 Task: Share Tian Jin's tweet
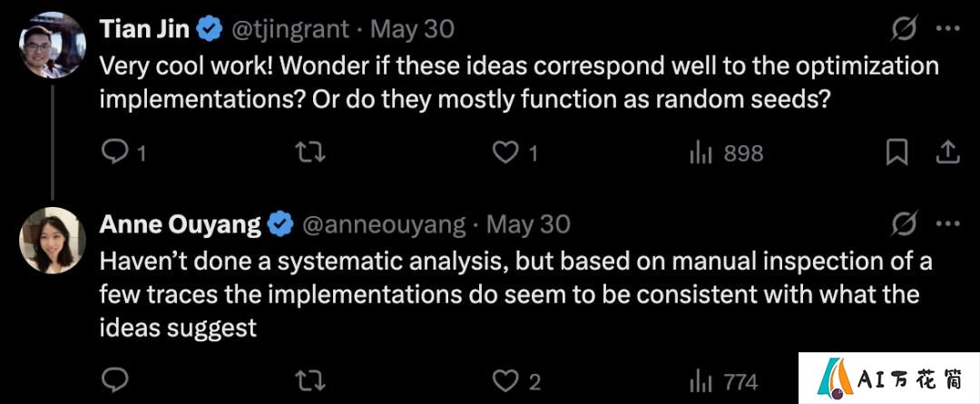(x=946, y=153)
